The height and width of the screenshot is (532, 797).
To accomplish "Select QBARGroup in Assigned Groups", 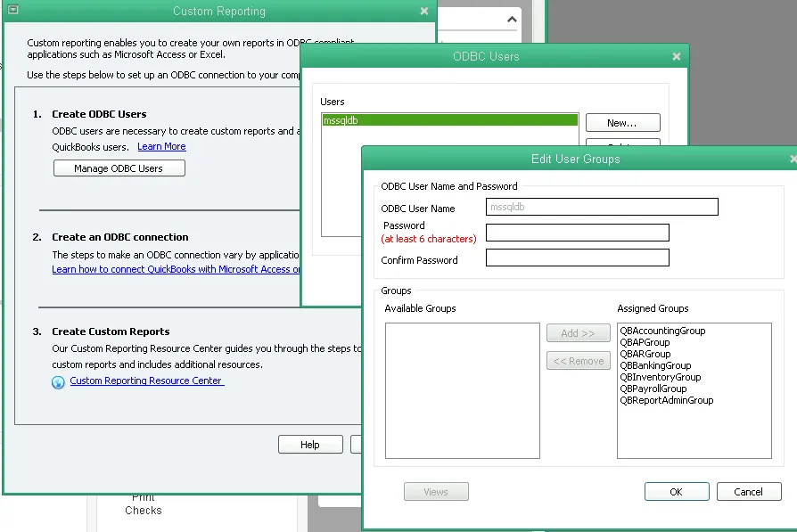I will [x=645, y=354].
